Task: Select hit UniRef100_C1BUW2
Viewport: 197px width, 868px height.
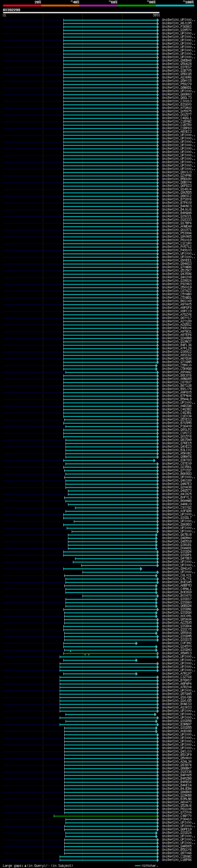Action: [176, 856]
